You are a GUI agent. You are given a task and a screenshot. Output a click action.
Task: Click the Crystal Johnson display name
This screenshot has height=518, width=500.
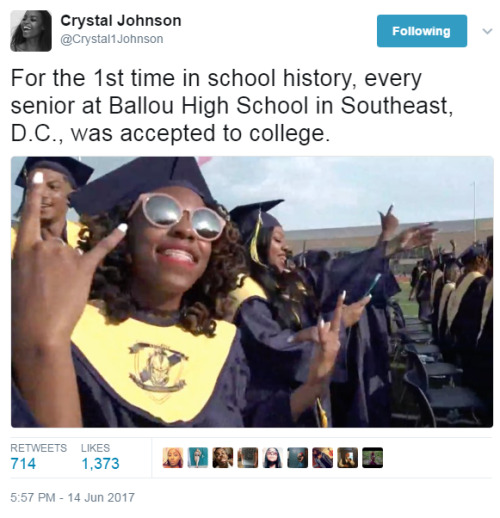(x=121, y=21)
